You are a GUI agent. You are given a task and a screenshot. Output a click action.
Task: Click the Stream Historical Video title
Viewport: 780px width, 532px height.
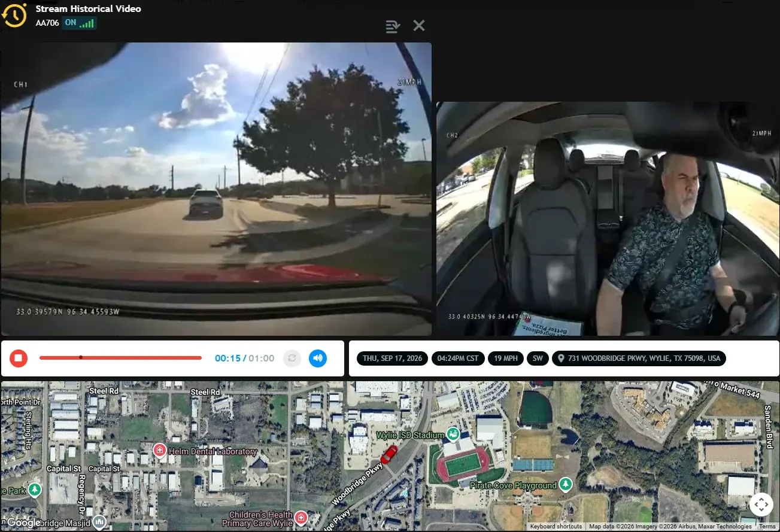(x=89, y=9)
